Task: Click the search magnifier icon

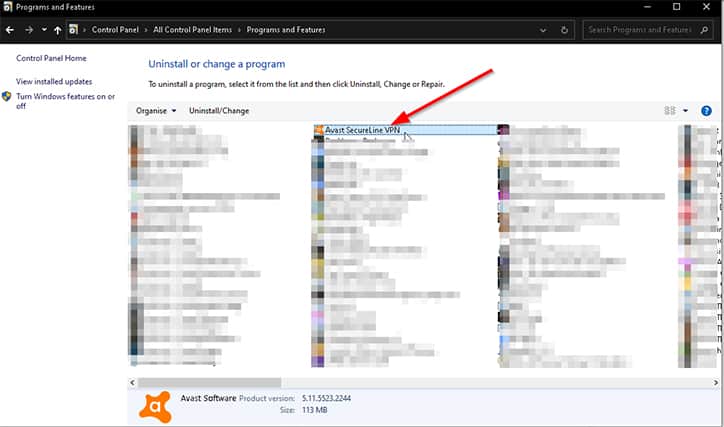Action: pyautogui.click(x=704, y=30)
